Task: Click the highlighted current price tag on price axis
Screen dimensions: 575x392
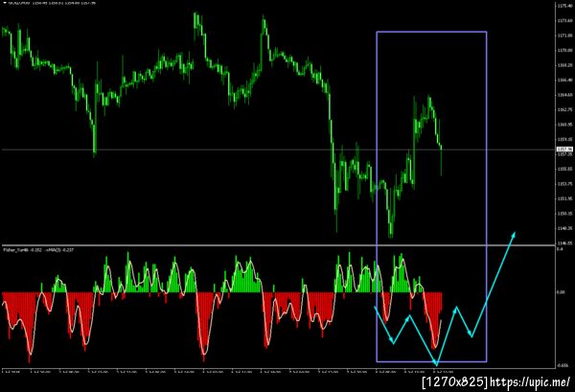Action: coord(564,150)
